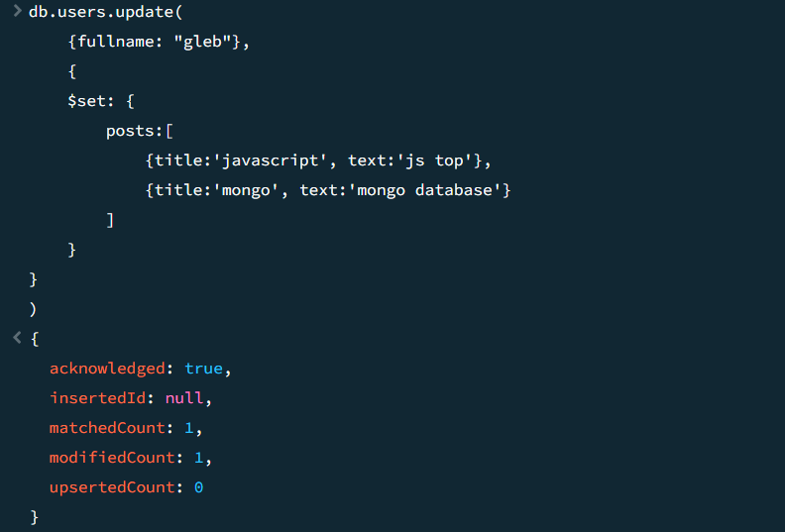785x532 pixels.
Task: Click the 'js top' text value
Action: [434, 160]
